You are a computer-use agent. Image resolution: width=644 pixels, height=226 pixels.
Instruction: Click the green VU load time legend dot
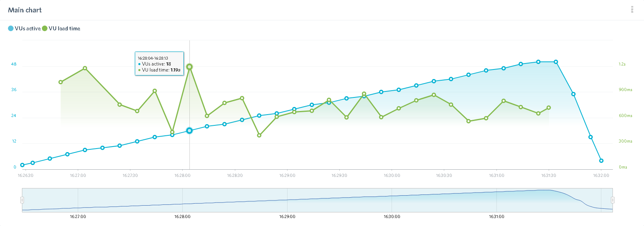point(45,28)
